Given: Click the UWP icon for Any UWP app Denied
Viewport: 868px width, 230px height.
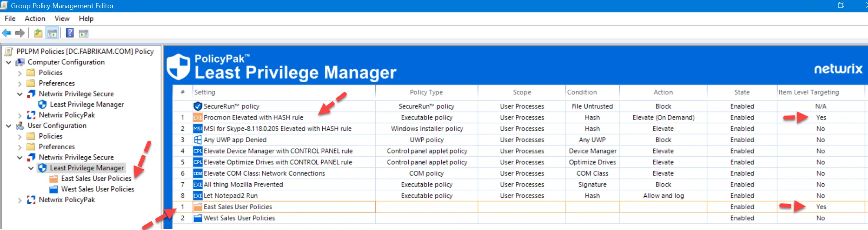Looking at the screenshot, I should 198,140.
